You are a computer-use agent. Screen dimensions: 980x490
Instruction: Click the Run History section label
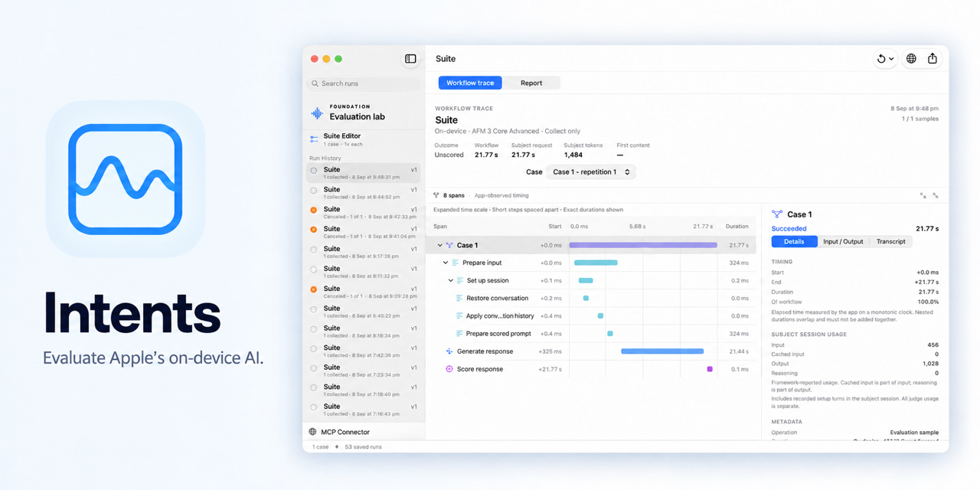pos(325,158)
